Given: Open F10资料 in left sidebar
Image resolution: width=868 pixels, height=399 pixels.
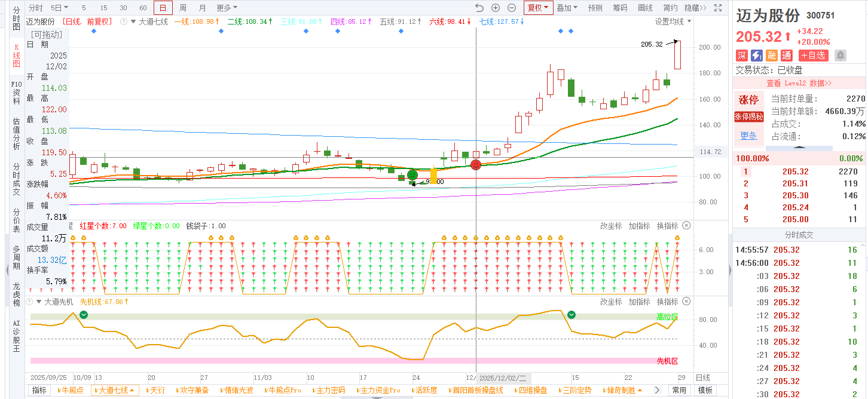Looking at the screenshot, I should pyautogui.click(x=17, y=93).
